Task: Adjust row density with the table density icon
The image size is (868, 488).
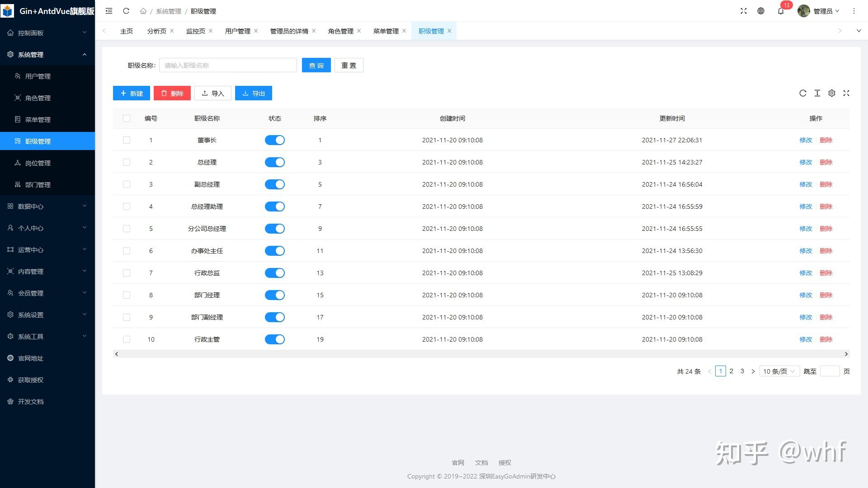Action: [817, 93]
